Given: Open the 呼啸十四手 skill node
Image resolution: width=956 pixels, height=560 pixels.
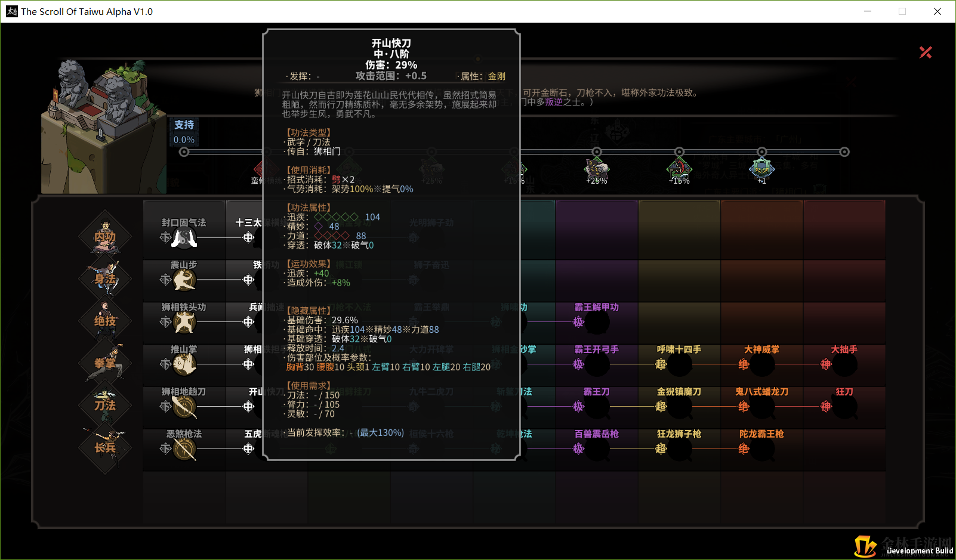Looking at the screenshot, I should coord(680,364).
